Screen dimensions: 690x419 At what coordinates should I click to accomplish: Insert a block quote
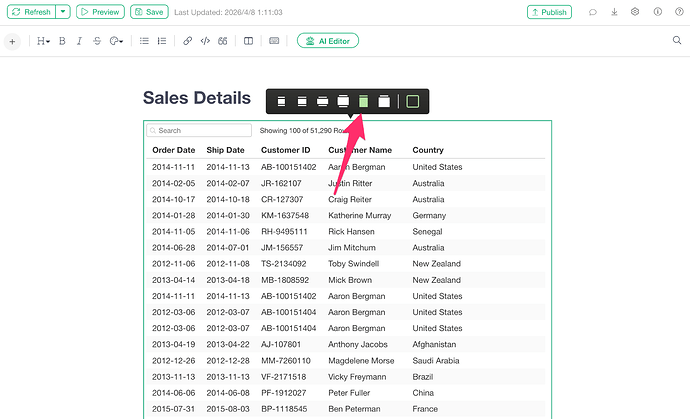click(222, 41)
